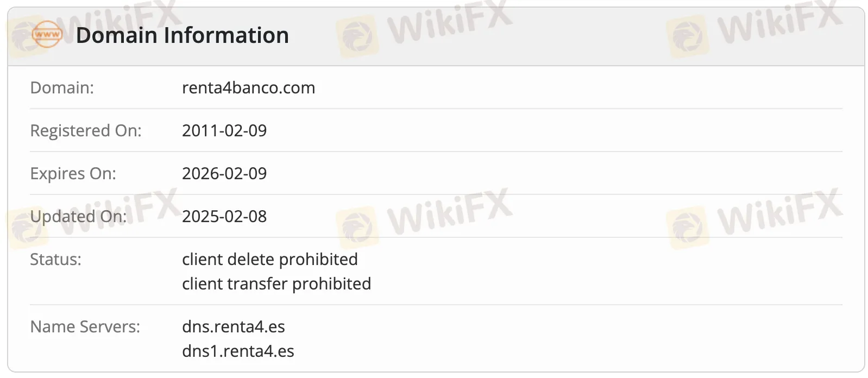Click the Name Servers: label

85,326
